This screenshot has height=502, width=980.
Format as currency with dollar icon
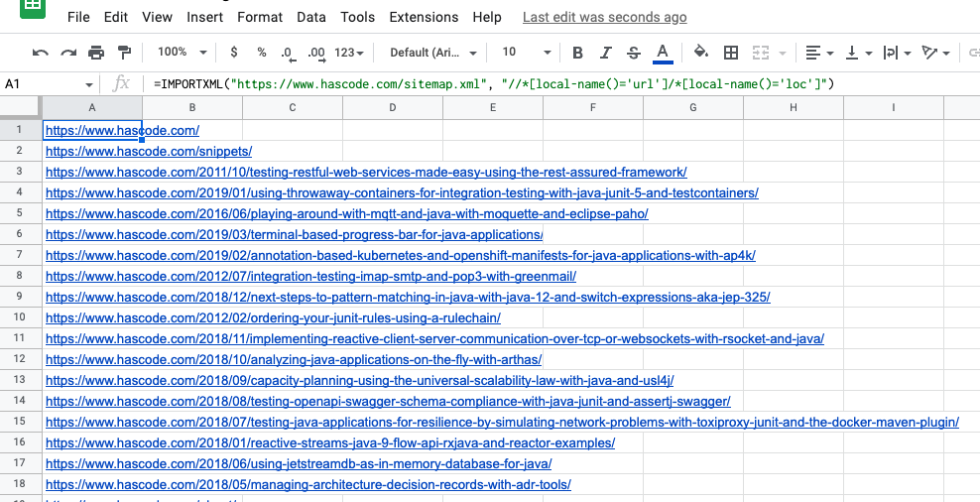[233, 53]
